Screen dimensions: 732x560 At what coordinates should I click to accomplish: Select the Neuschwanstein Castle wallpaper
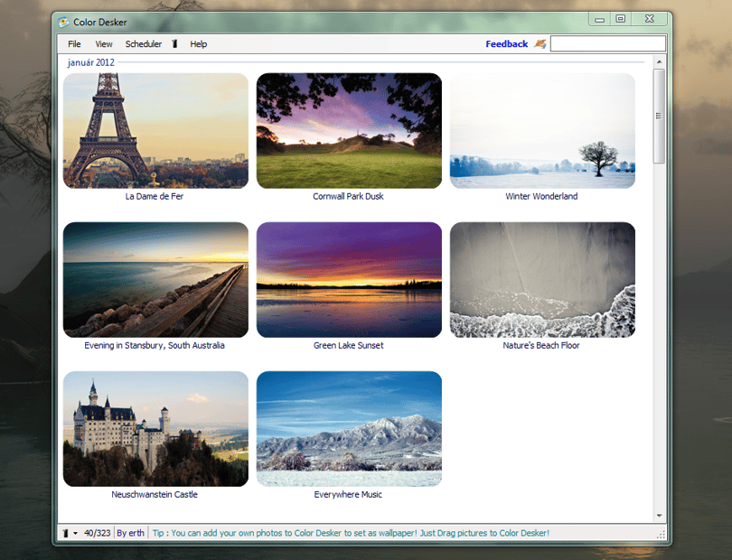pyautogui.click(x=155, y=429)
